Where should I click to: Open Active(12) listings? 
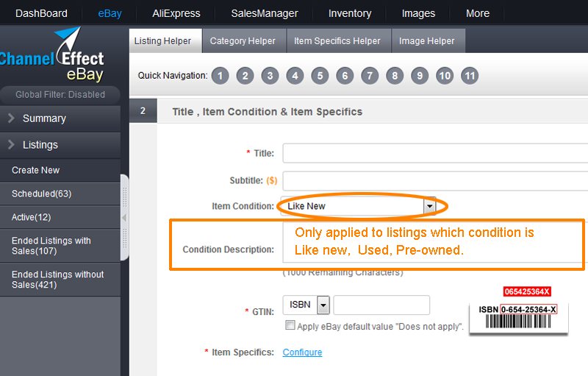(60, 217)
